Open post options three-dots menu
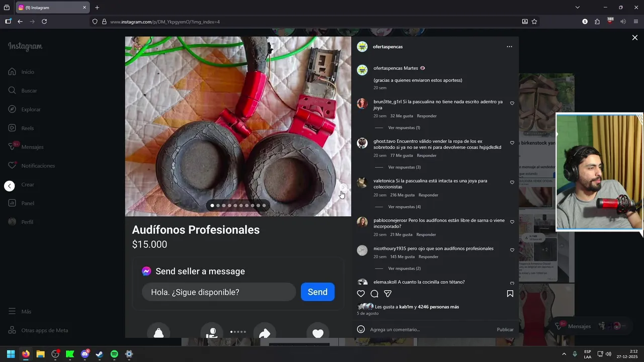The height and width of the screenshot is (362, 644). point(509,47)
